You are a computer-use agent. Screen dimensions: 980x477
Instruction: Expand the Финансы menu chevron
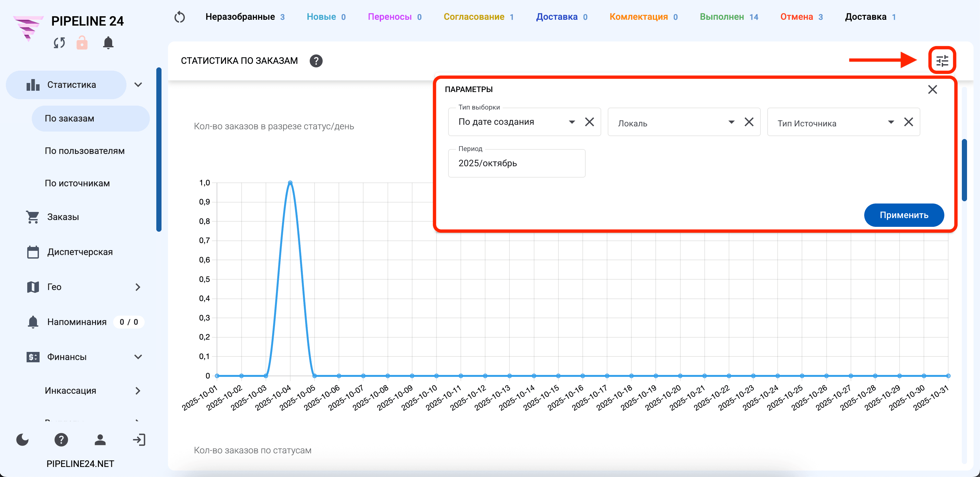pyautogui.click(x=138, y=357)
